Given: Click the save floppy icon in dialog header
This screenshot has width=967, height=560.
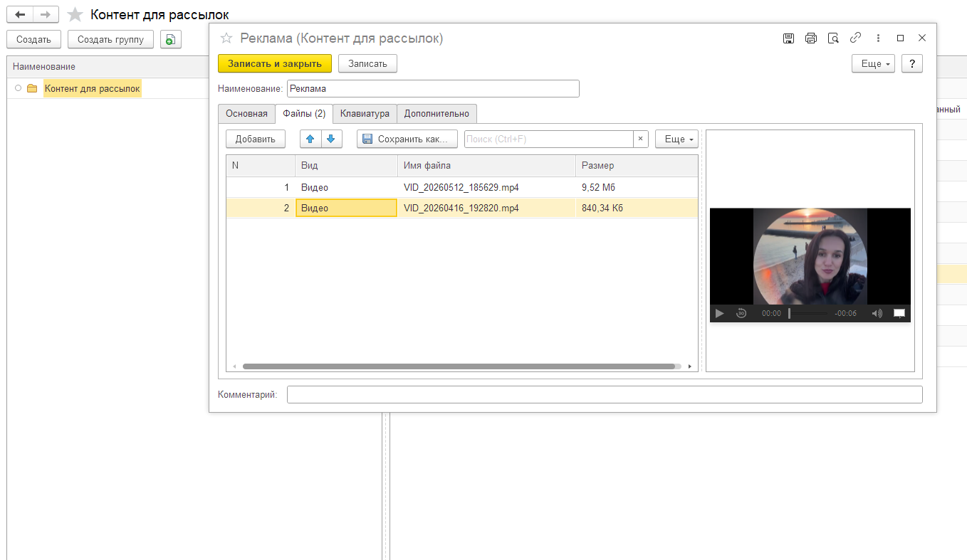Looking at the screenshot, I should (788, 38).
